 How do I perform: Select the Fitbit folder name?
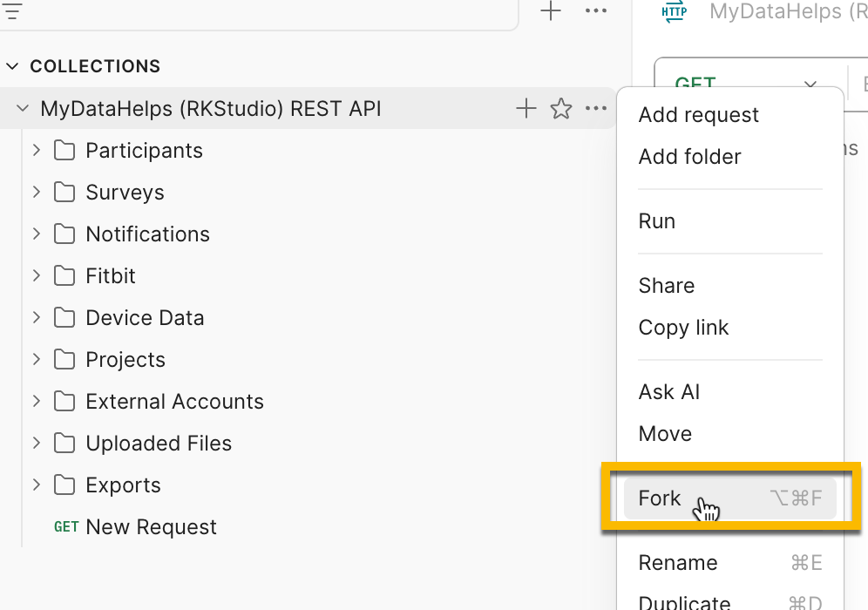pos(110,275)
